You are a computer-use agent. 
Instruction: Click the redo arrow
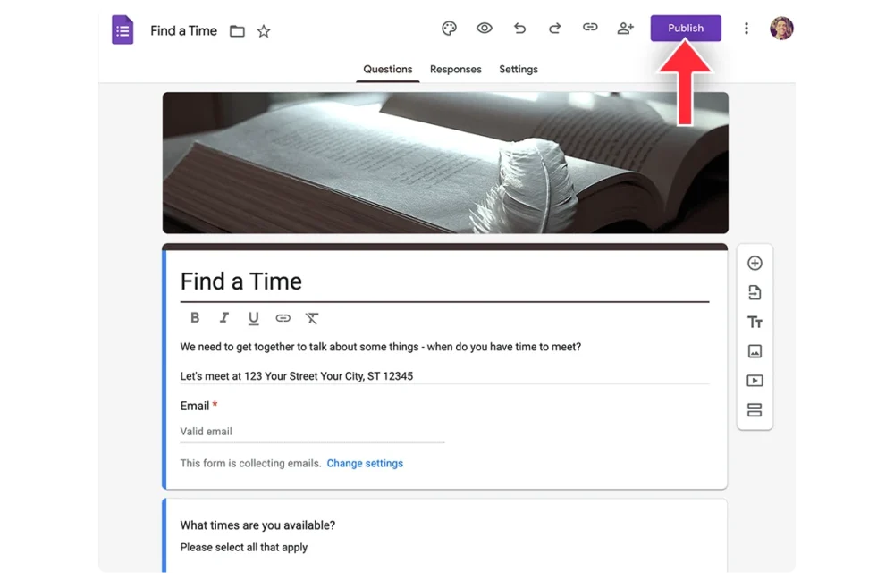click(x=554, y=29)
